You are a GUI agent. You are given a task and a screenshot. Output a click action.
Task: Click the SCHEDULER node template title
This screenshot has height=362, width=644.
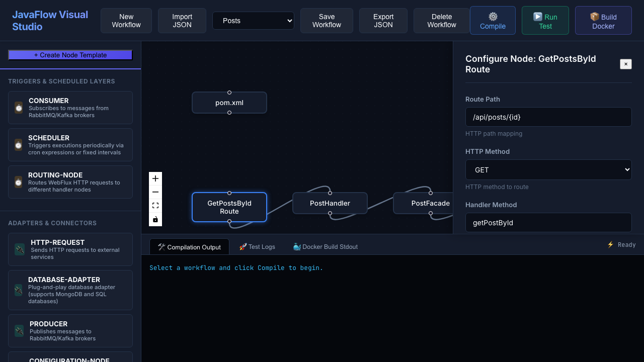(49, 138)
